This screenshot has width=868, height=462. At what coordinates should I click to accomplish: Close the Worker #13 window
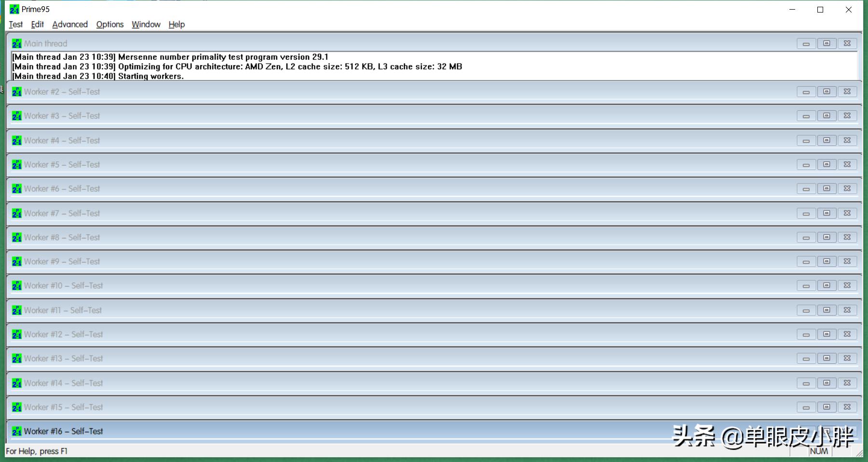tap(847, 358)
